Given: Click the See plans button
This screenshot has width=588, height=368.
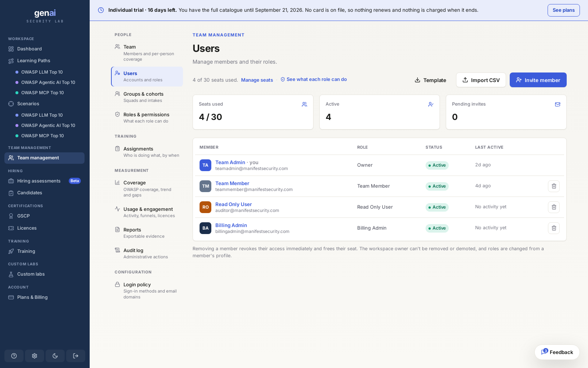Looking at the screenshot, I should 563,10.
